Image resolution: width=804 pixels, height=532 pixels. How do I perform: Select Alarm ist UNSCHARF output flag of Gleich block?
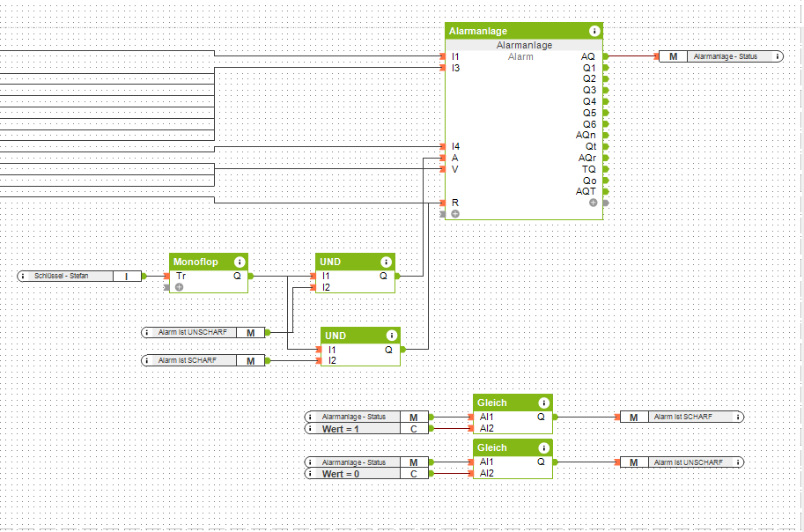click(x=682, y=462)
